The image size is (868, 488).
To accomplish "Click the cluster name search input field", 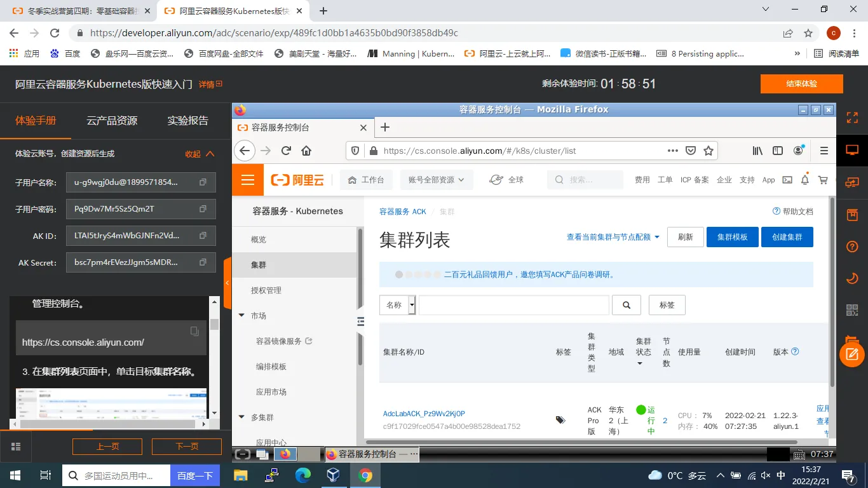I will pyautogui.click(x=513, y=305).
